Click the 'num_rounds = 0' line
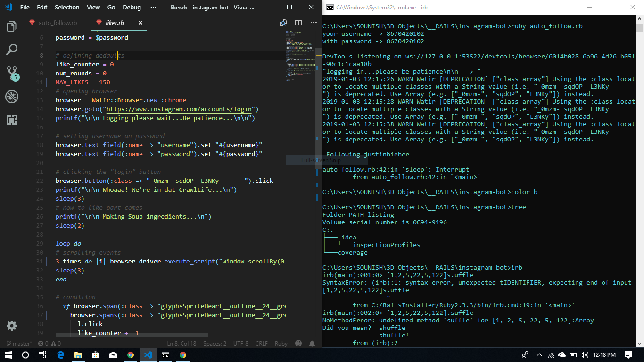Image resolution: width=644 pixels, height=362 pixels. pyautogui.click(x=81, y=74)
